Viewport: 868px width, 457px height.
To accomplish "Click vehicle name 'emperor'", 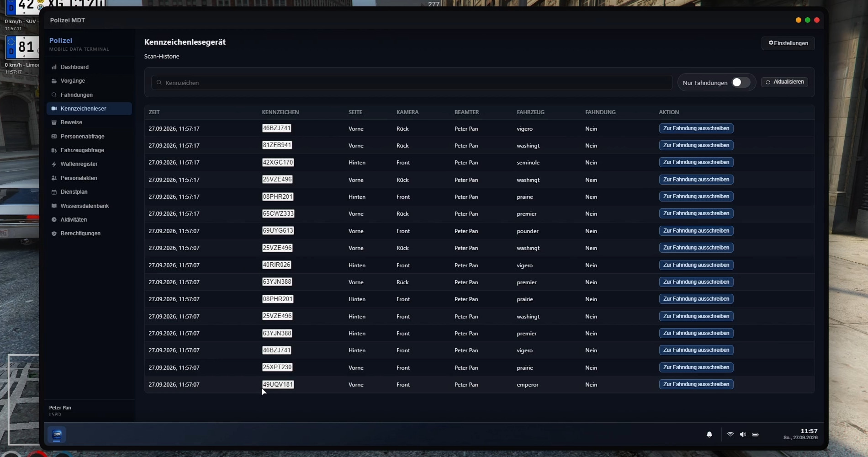I will [528, 385].
